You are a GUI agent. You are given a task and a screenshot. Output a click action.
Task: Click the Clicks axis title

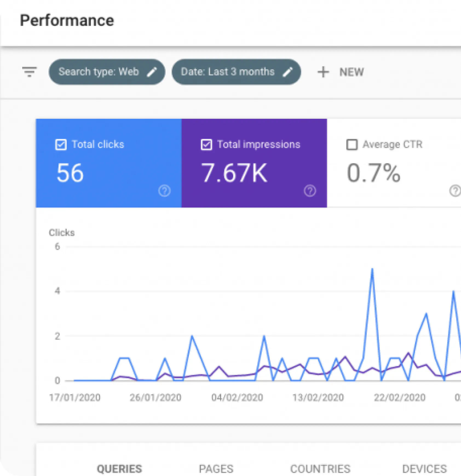[62, 233]
